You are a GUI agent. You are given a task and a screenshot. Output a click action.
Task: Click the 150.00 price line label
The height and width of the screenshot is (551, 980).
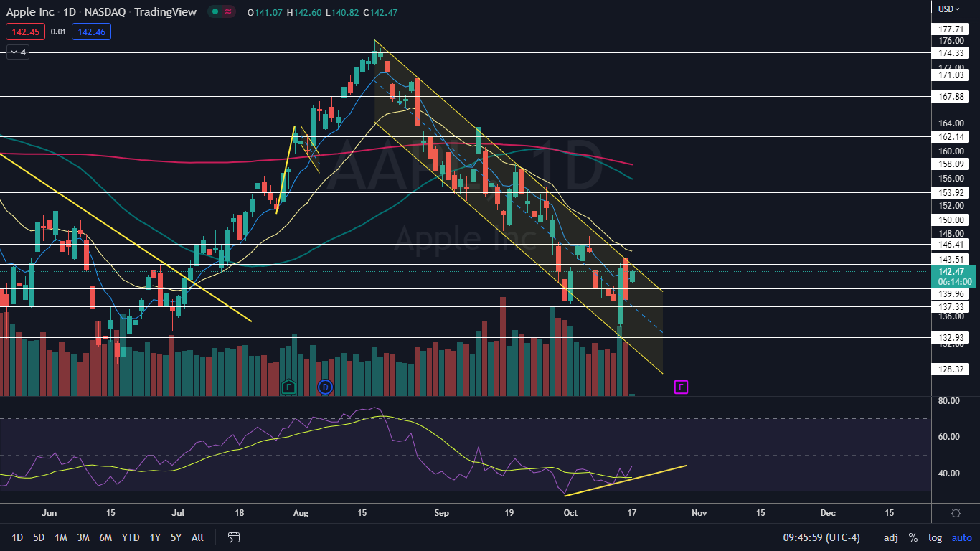coord(951,220)
